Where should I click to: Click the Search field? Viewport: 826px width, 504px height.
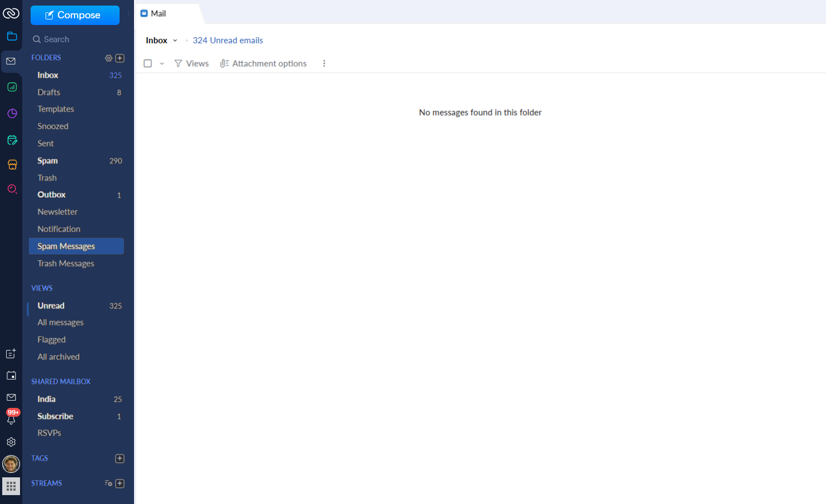[x=77, y=39]
